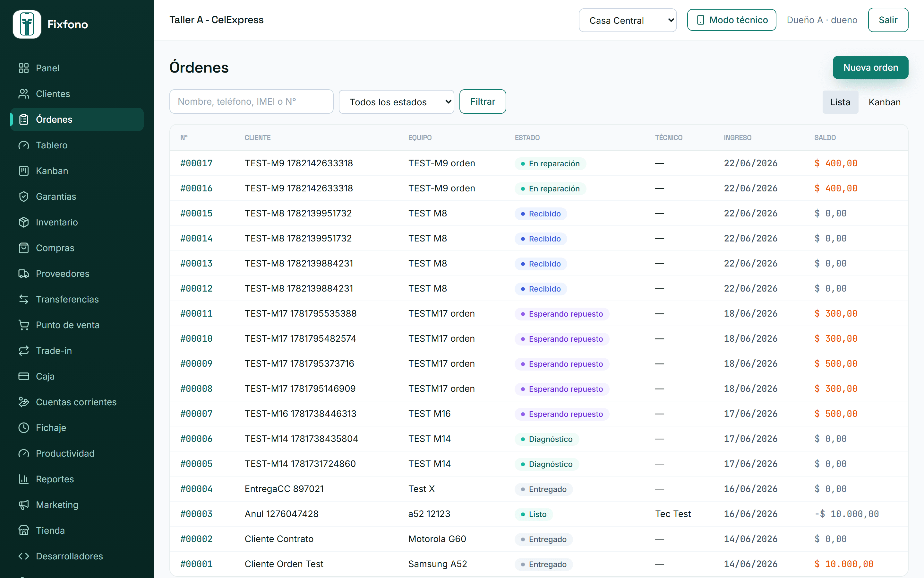The image size is (924, 578).
Task: Click the Desarrolladores code icon
Action: click(24, 556)
